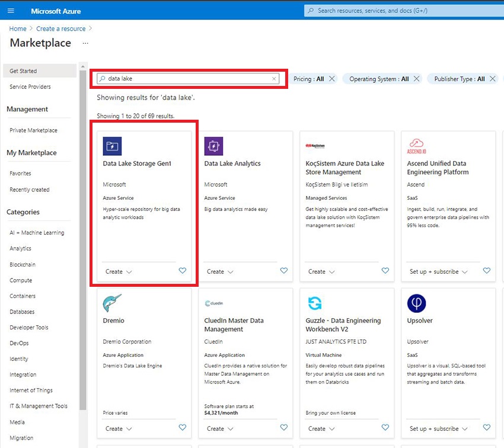Select Get Started in sidebar

click(x=40, y=71)
